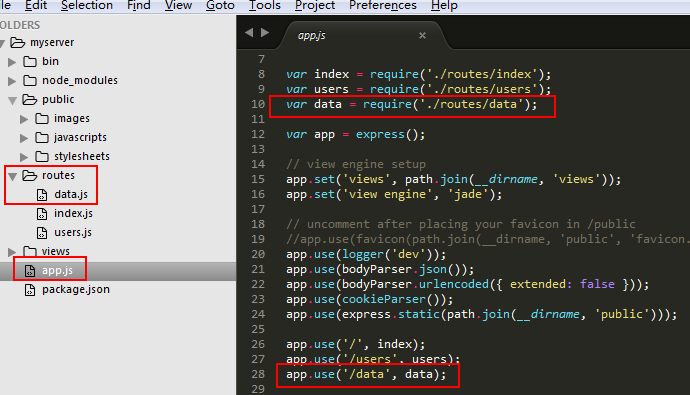690x395 pixels.
Task: Open the Find menu
Action: coord(139,5)
